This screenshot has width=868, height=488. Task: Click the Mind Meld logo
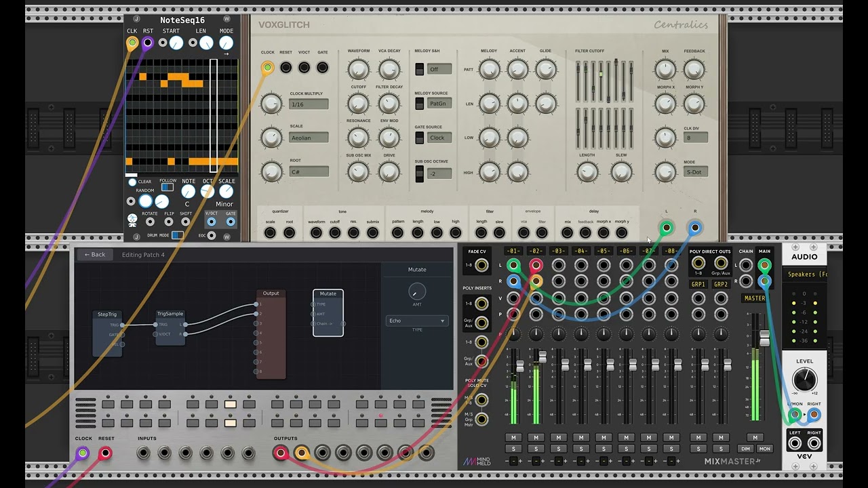pos(477,462)
